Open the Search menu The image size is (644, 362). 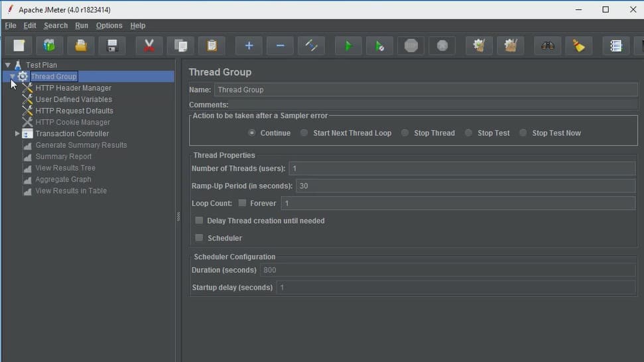[56, 25]
